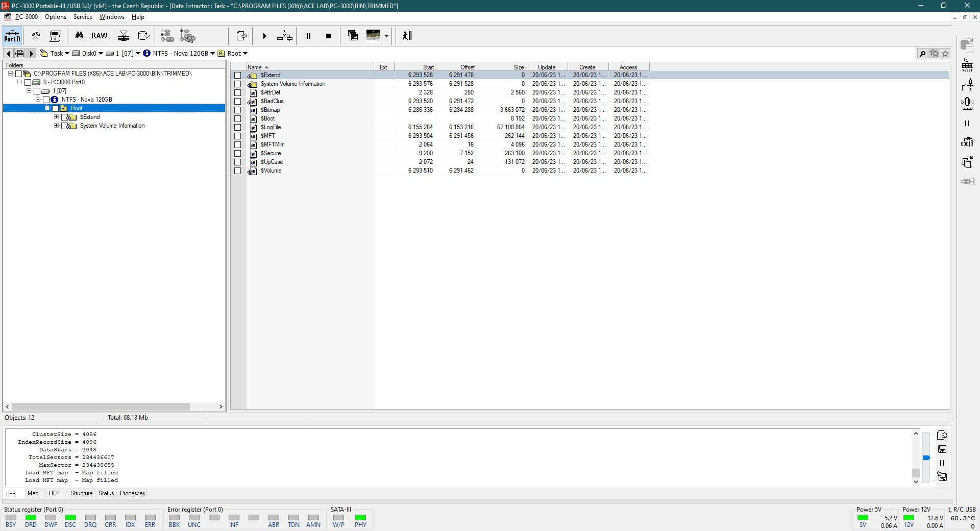Click the Port 0 toolbar button

[12, 36]
